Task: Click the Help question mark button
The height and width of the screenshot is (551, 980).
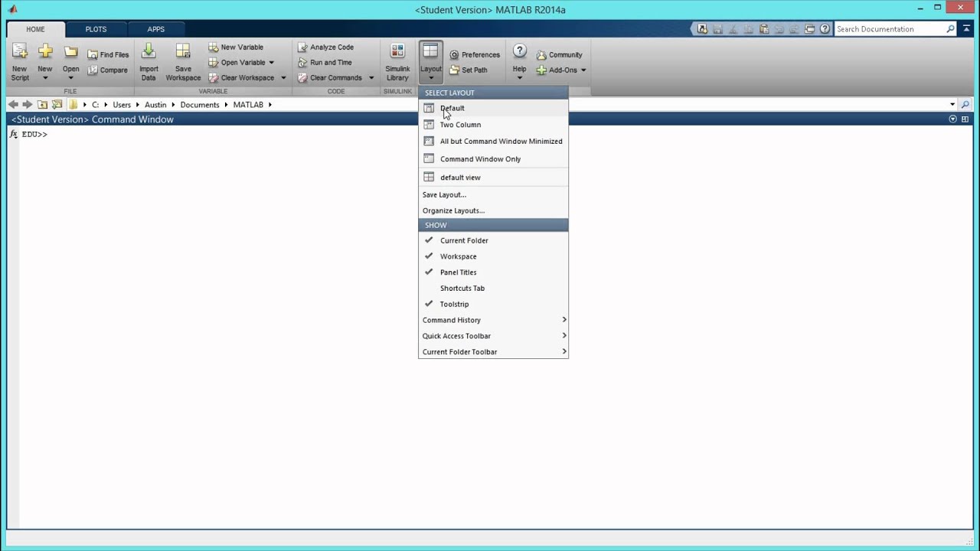Action: 519,51
